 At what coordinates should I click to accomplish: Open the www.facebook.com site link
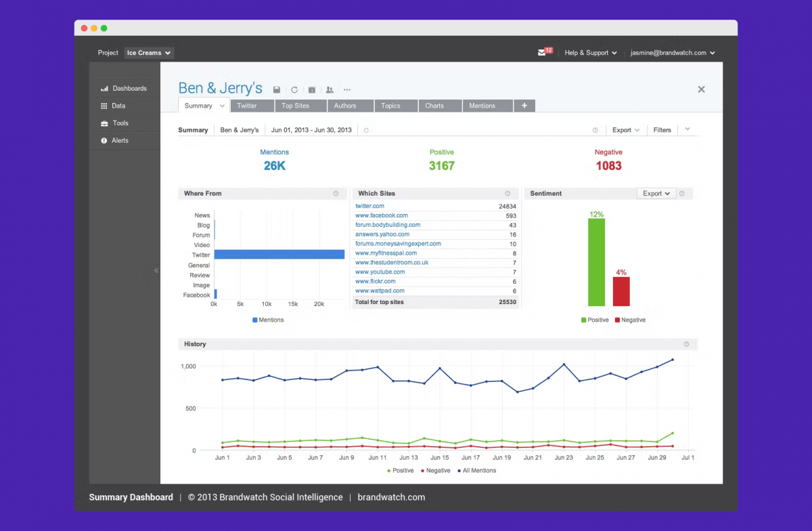click(382, 215)
